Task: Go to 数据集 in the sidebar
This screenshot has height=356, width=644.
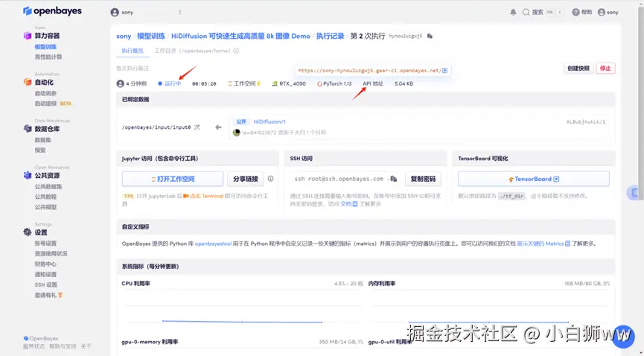Action: 42,140
